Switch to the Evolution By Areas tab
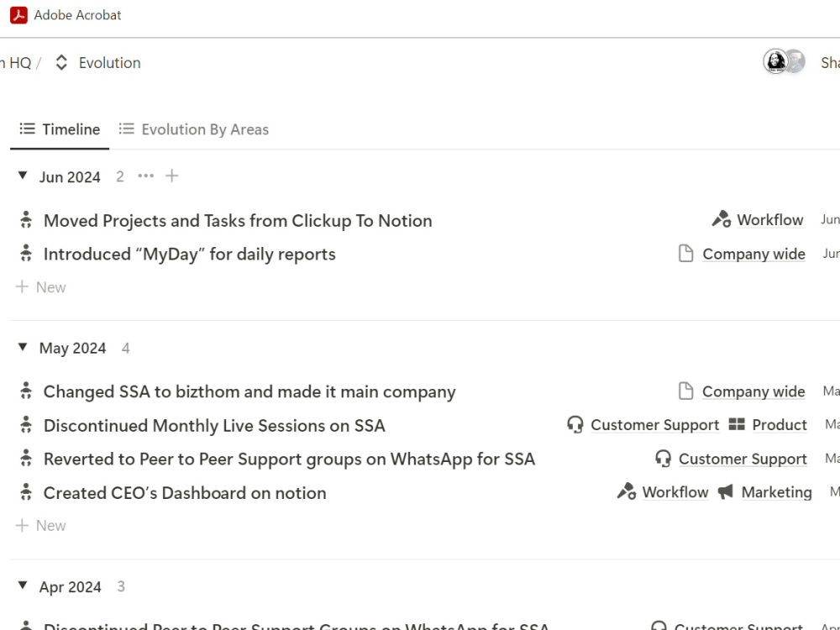The image size is (840, 630). [194, 129]
